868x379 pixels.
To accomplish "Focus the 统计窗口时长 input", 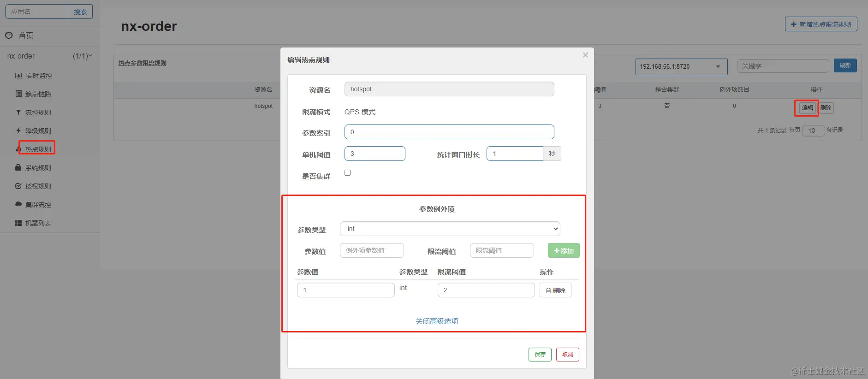I will click(515, 154).
